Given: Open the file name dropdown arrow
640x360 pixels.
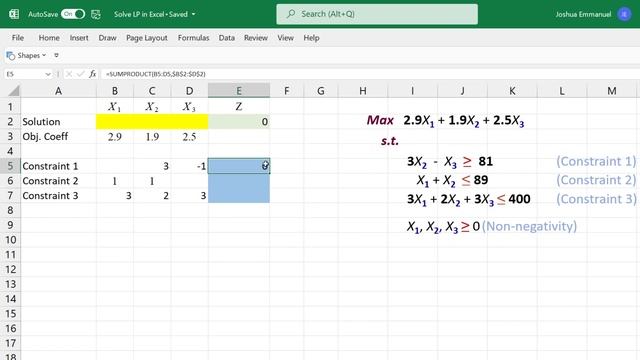Looking at the screenshot, I should 193,14.
